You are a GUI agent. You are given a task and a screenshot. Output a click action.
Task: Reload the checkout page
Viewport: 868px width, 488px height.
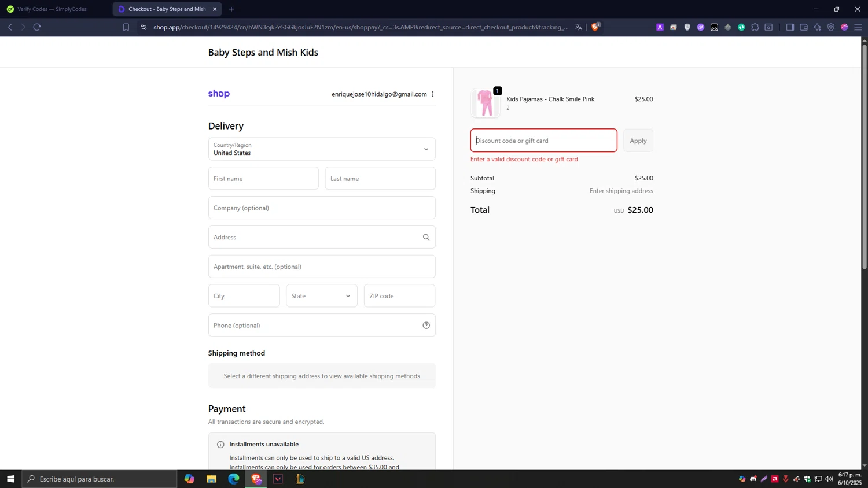37,27
